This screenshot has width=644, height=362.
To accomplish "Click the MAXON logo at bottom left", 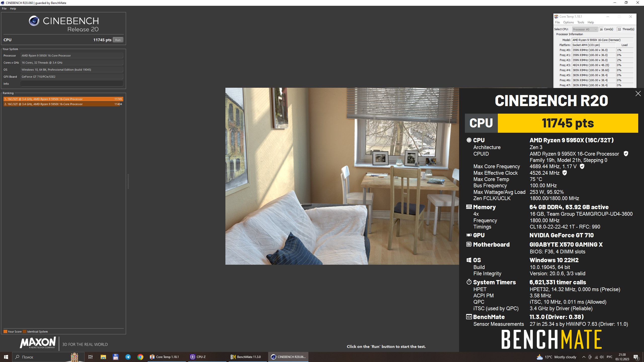I will coord(38,343).
